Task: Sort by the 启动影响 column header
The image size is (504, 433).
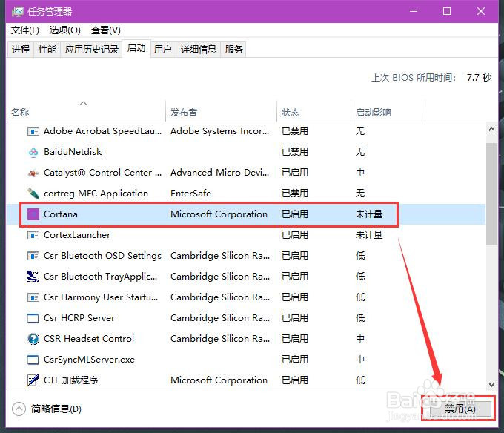Action: (388, 111)
